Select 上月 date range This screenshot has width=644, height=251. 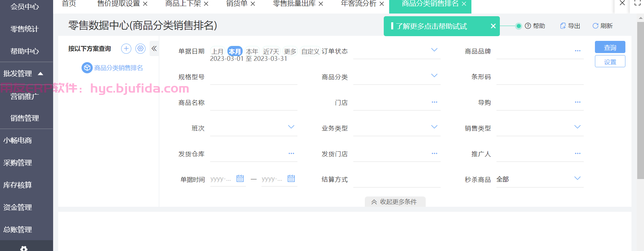click(218, 51)
